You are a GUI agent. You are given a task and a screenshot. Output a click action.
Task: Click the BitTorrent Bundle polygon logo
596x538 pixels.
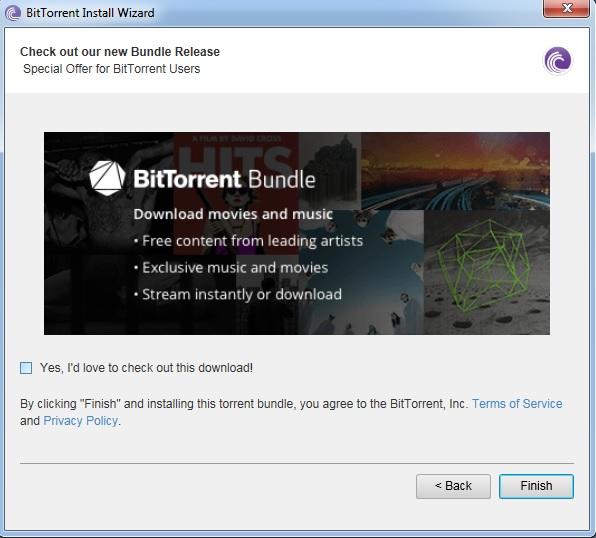coord(107,178)
